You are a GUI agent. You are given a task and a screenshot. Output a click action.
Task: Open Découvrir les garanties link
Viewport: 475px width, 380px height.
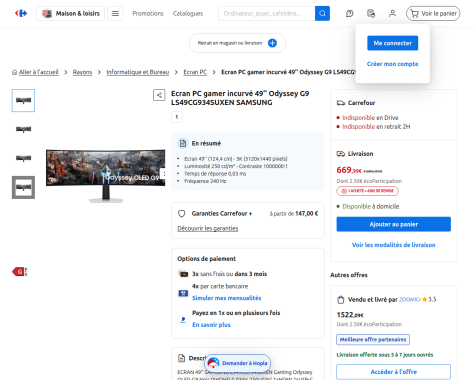click(208, 228)
